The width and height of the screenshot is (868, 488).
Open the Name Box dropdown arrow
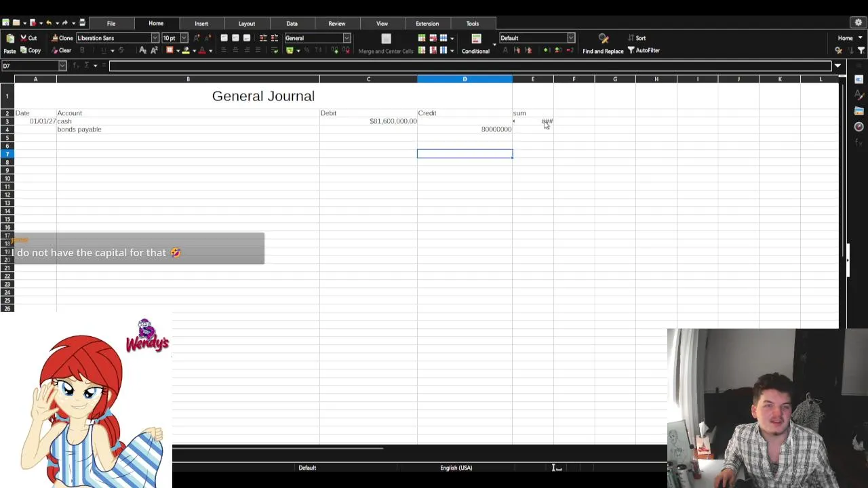click(x=62, y=66)
